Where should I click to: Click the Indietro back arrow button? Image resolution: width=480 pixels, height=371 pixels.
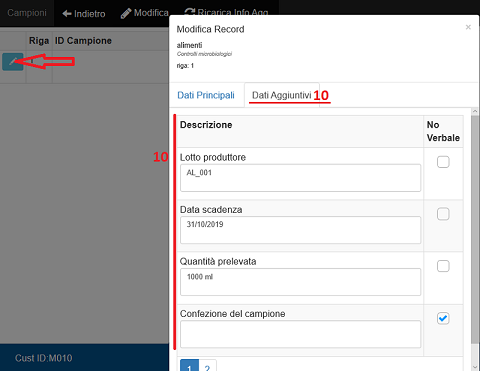[x=84, y=14]
